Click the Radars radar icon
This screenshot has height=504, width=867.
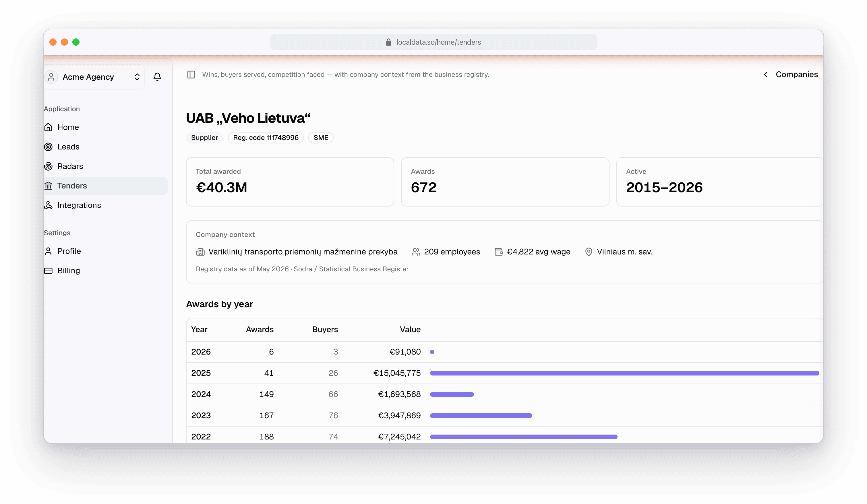49,166
